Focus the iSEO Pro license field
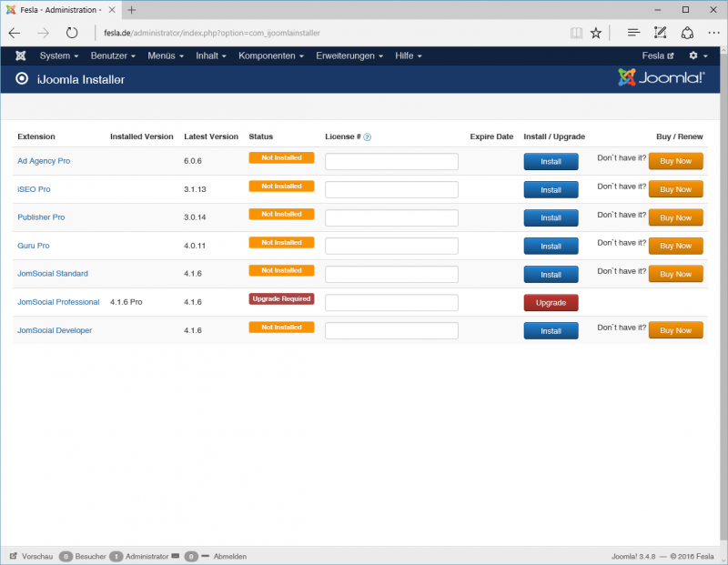 pyautogui.click(x=391, y=189)
